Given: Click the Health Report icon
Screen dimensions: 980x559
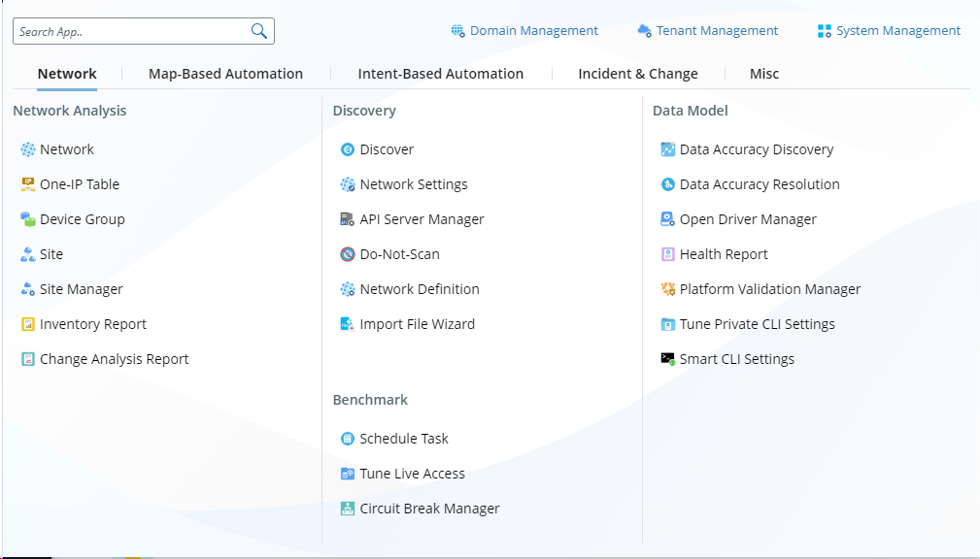Looking at the screenshot, I should [668, 254].
